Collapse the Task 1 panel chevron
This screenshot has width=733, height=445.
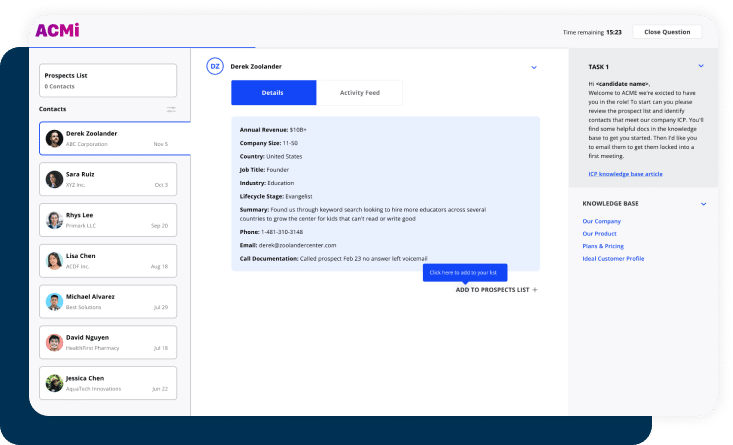(701, 66)
